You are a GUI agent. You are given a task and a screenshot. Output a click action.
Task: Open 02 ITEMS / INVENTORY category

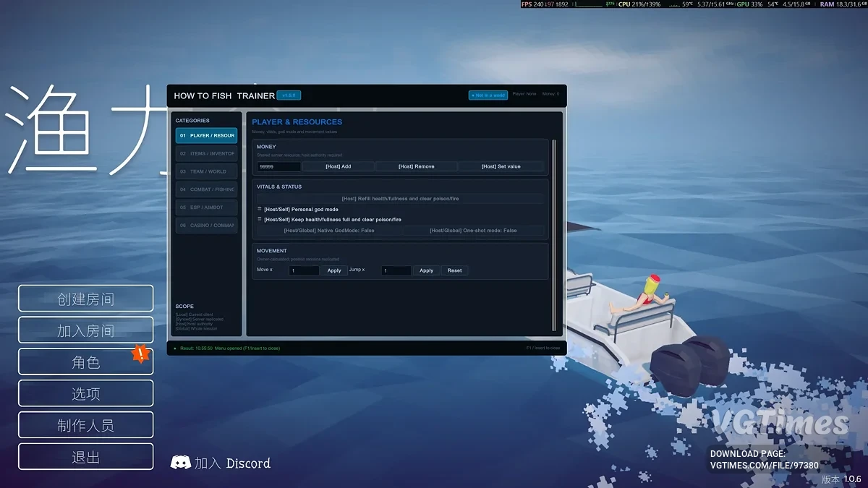coord(206,153)
